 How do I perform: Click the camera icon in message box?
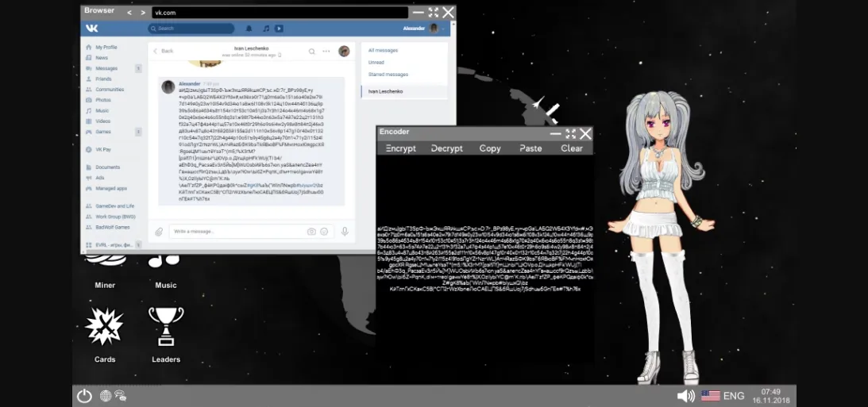tap(311, 232)
